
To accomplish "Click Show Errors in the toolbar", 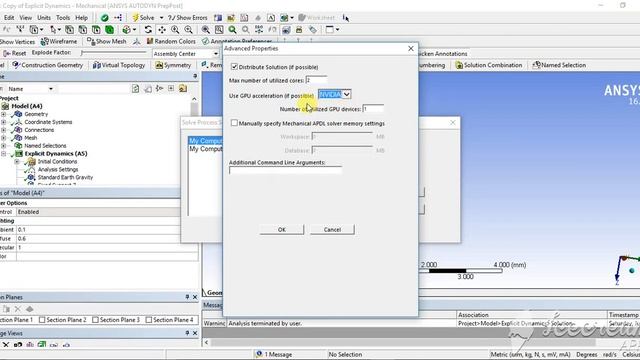I will [187, 18].
